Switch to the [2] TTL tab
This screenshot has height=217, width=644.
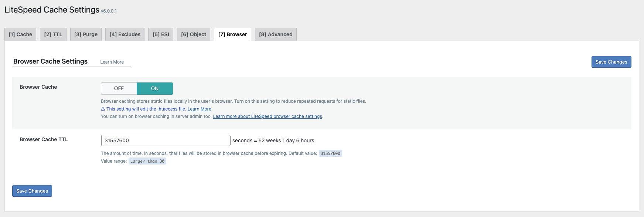pos(53,34)
